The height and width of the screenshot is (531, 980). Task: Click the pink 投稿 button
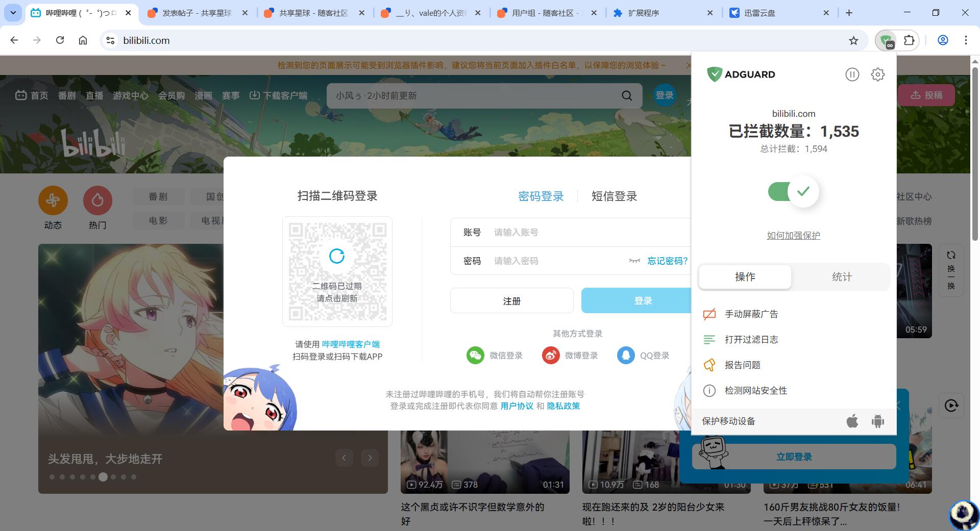[926, 95]
